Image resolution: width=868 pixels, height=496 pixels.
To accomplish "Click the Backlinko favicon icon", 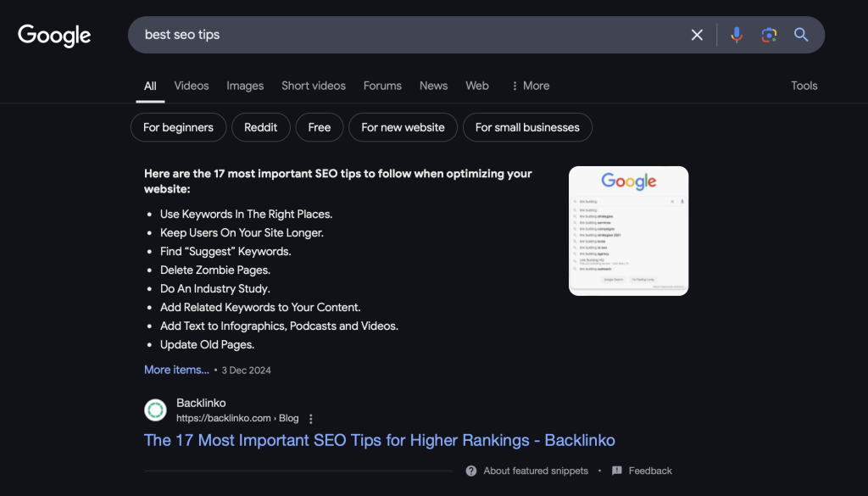I will tap(156, 410).
